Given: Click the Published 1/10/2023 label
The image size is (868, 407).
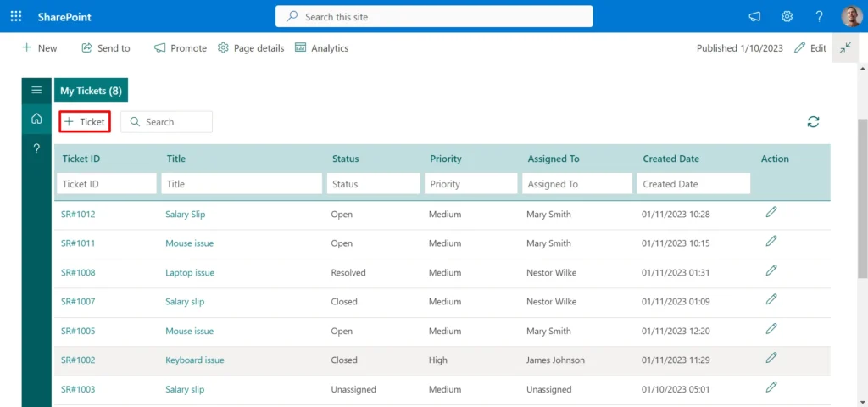Looking at the screenshot, I should pyautogui.click(x=739, y=48).
